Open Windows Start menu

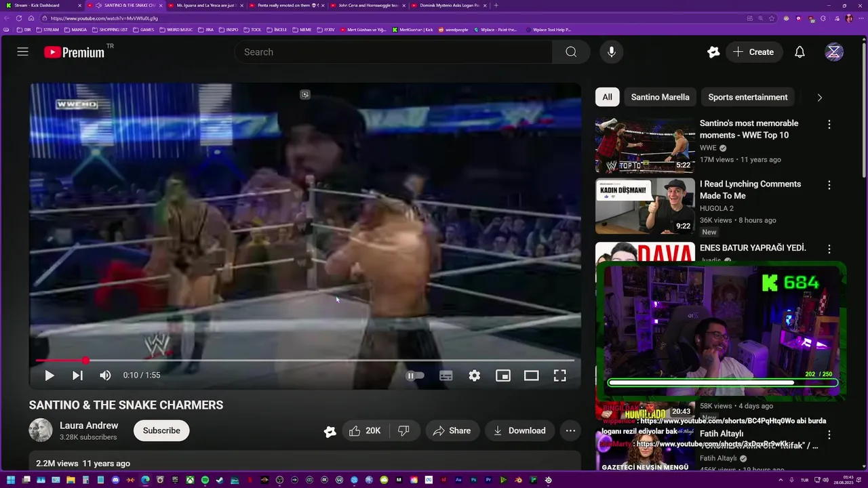click(x=11, y=480)
